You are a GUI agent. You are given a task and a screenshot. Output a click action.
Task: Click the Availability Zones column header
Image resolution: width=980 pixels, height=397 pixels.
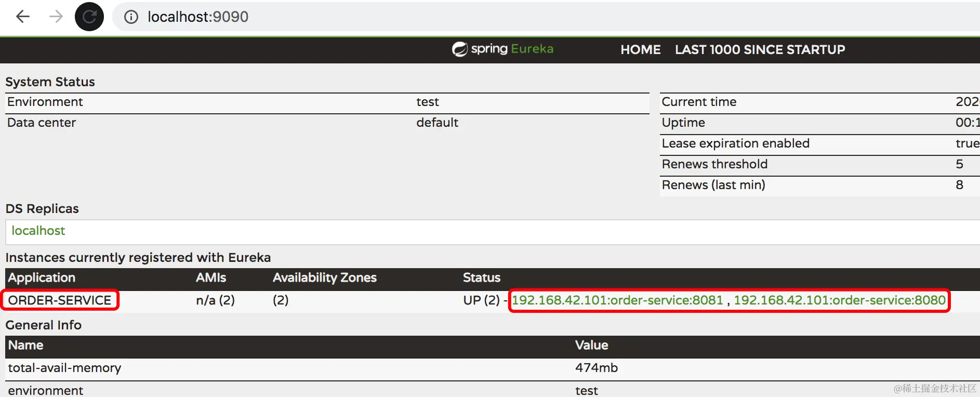[324, 278]
